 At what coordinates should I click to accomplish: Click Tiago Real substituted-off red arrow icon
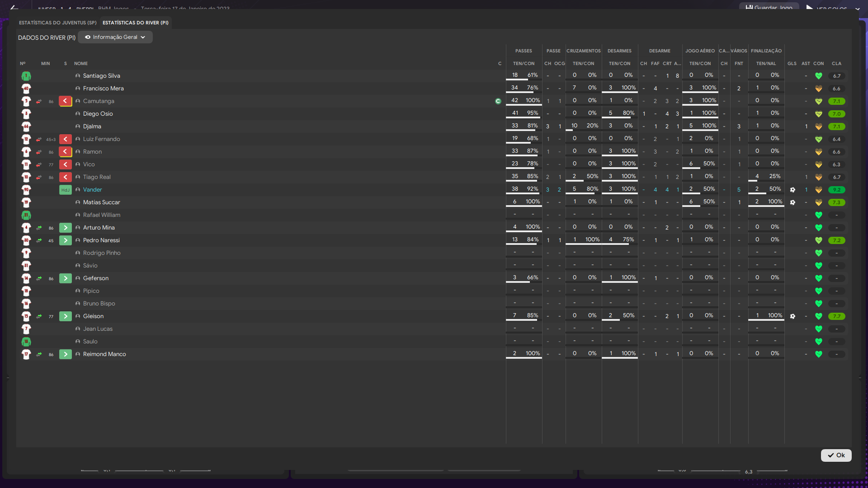coord(66,177)
